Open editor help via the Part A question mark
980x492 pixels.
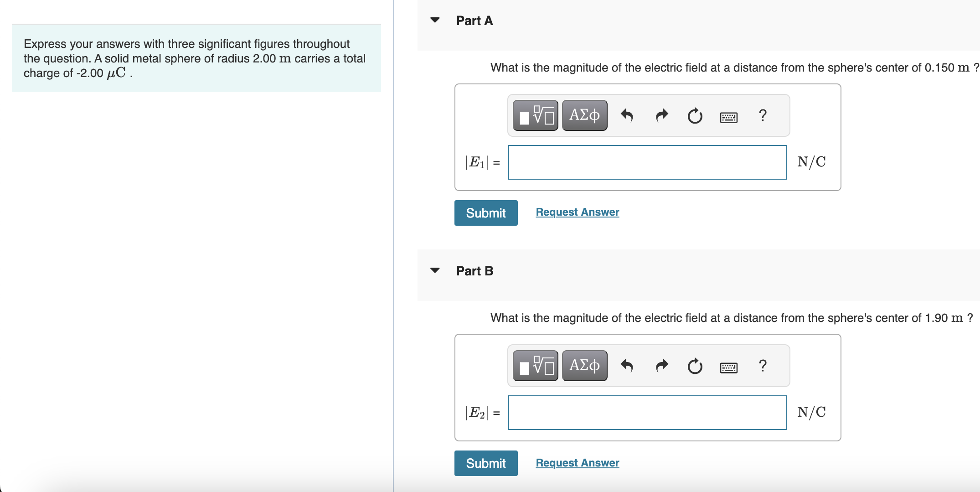(x=762, y=115)
